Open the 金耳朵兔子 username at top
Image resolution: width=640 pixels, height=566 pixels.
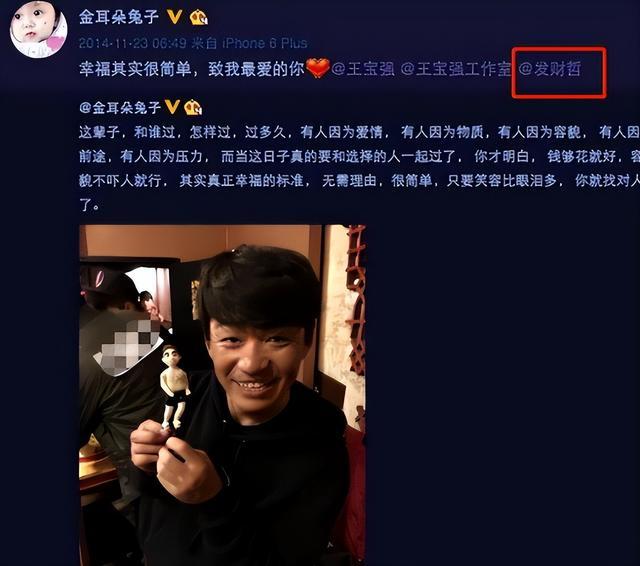[x=118, y=17]
